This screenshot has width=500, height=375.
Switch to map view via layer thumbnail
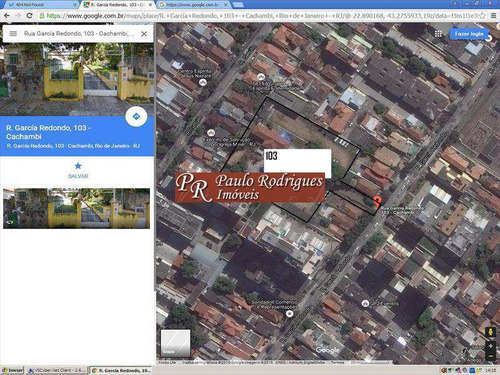pos(176,343)
